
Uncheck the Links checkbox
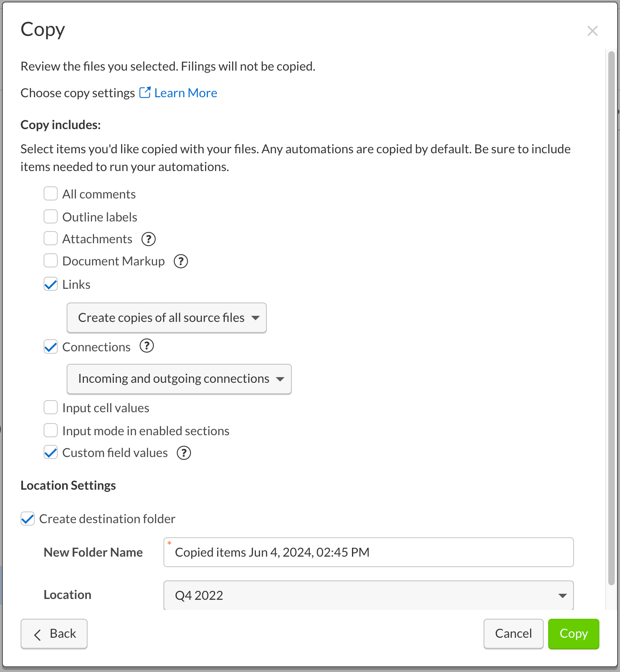[x=50, y=284]
